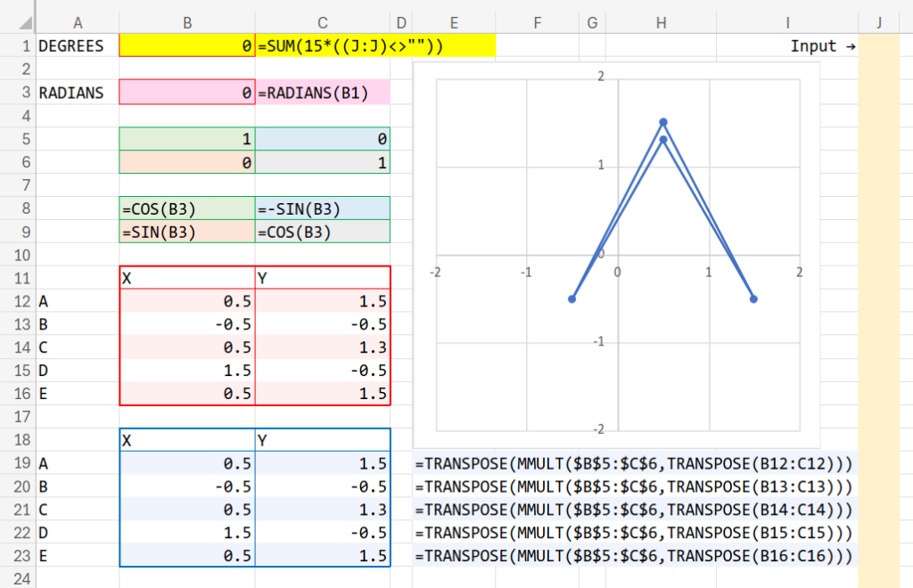Select the =-SIN(B3) formula cell
The height and width of the screenshot is (588, 913).
pyautogui.click(x=323, y=209)
